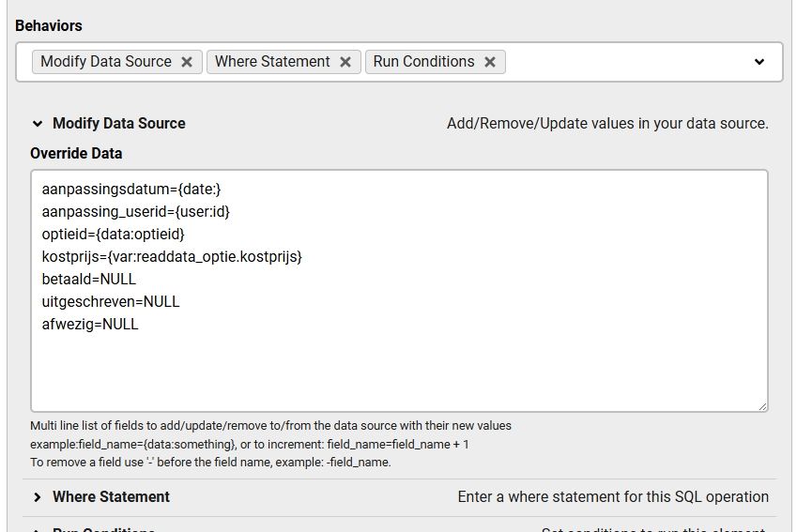The height and width of the screenshot is (532, 797).
Task: Select the Where Statement tag label
Action: click(x=272, y=62)
